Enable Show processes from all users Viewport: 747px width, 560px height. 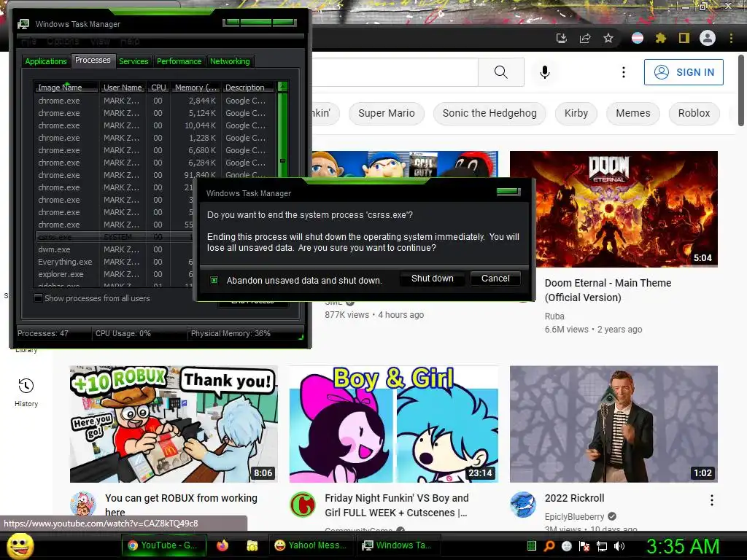coord(39,298)
